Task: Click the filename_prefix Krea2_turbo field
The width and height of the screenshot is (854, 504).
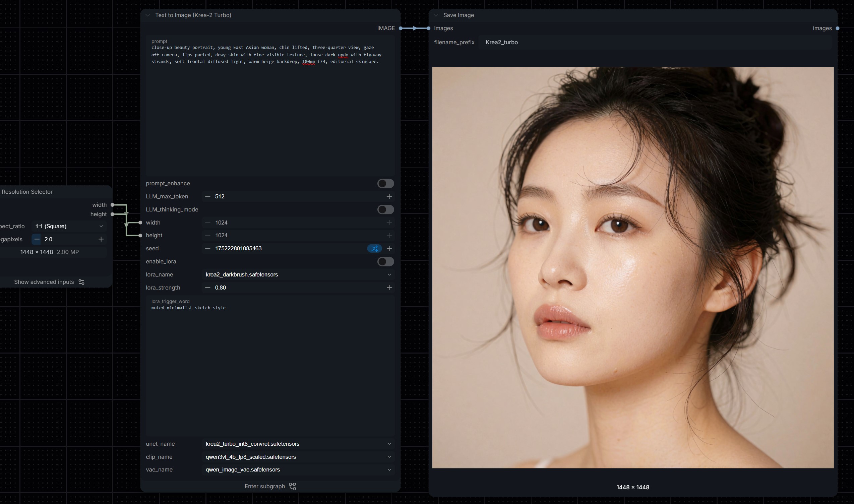Action: coord(655,43)
